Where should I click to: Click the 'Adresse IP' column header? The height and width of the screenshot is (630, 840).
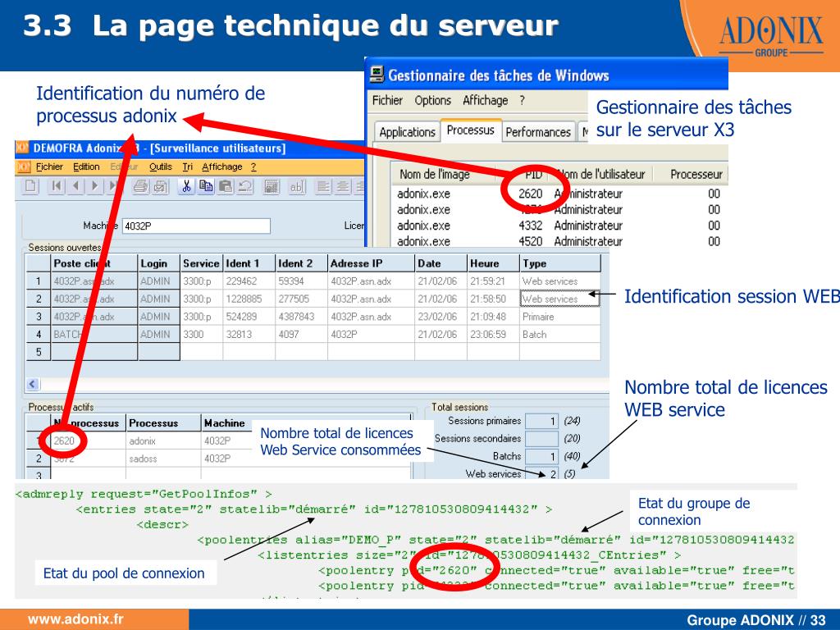372,263
